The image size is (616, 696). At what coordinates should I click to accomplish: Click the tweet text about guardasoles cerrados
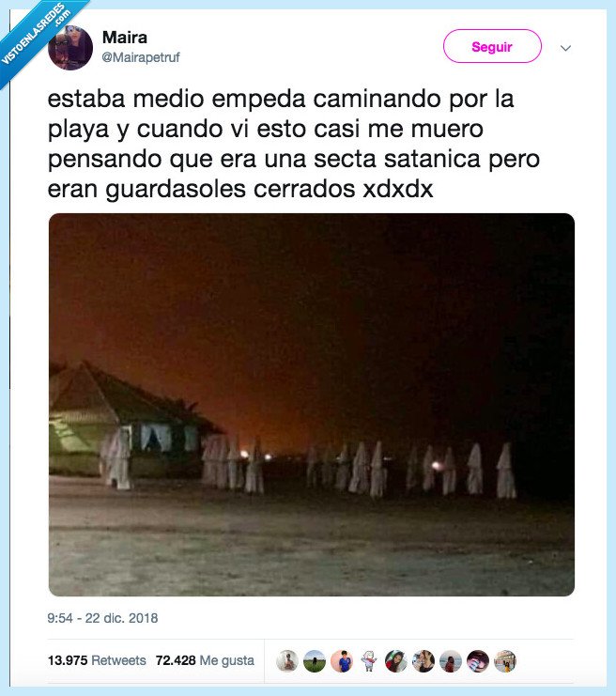click(x=293, y=144)
